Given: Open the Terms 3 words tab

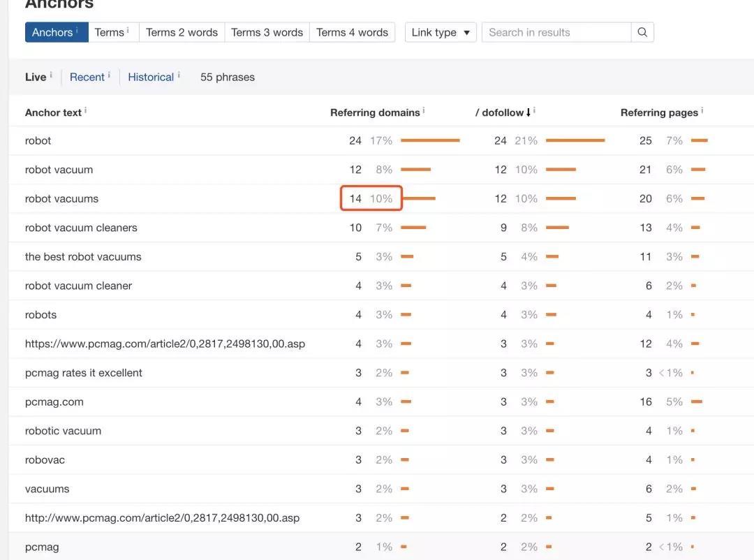Looking at the screenshot, I should [x=267, y=32].
